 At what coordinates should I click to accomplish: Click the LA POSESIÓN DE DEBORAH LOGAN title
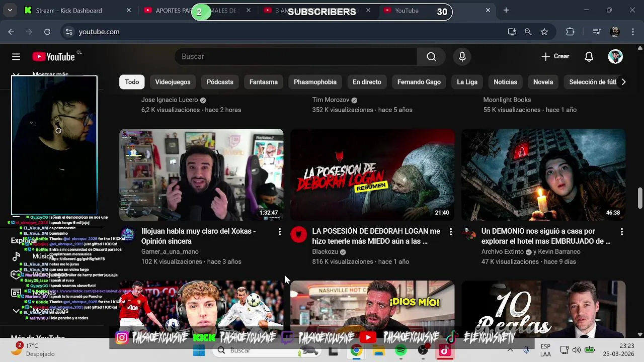pos(376,236)
